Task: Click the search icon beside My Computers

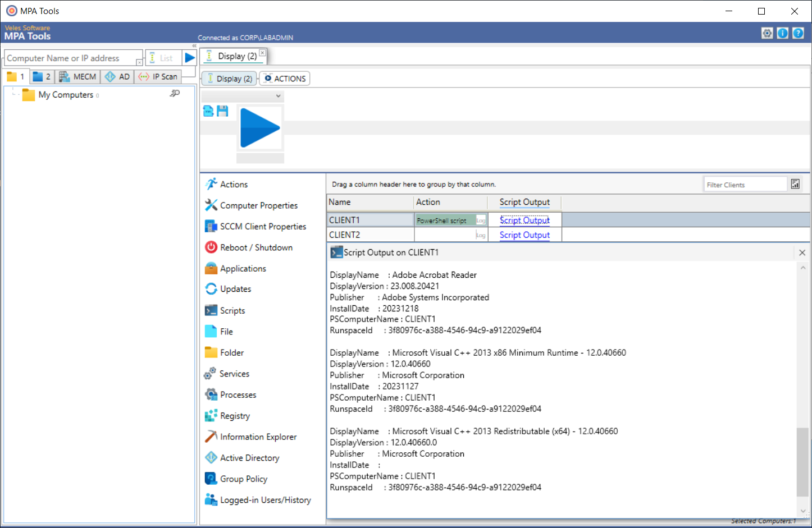Action: point(175,93)
